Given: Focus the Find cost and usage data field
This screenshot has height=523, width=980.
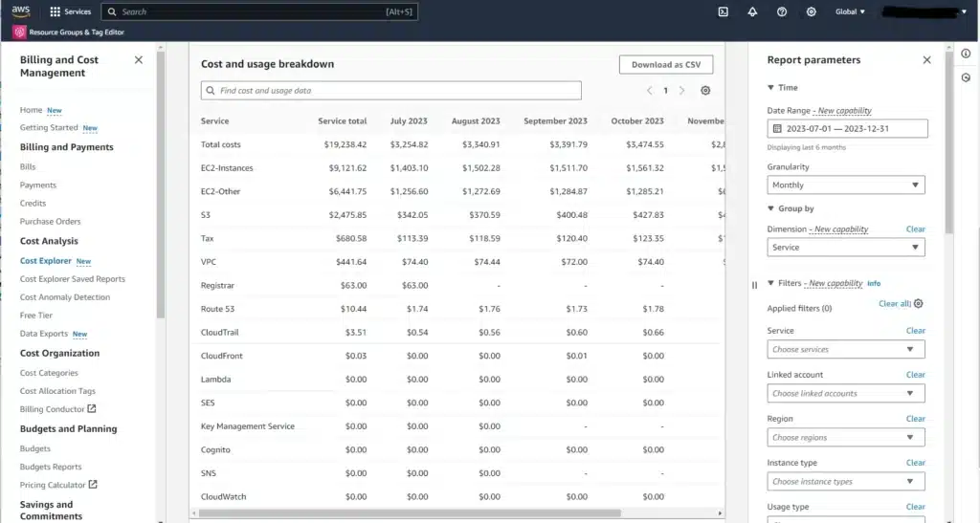Looking at the screenshot, I should tap(391, 91).
